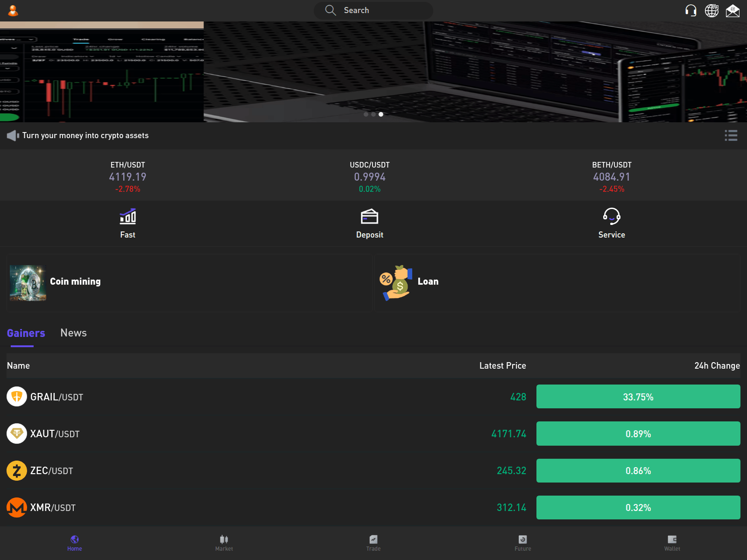
Task: Click the GRAIL/USDT 33.75% change button
Action: pos(638,397)
